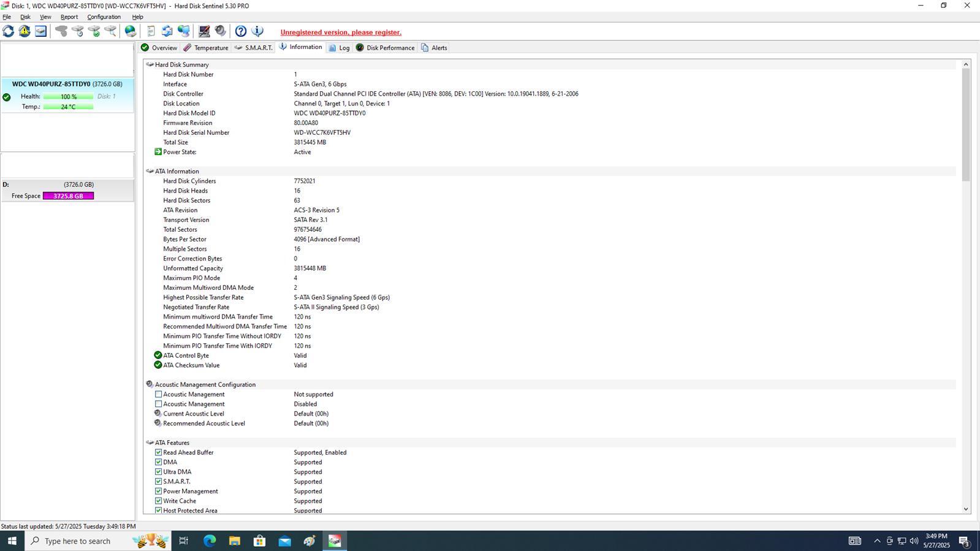Image resolution: width=980 pixels, height=551 pixels.
Task: Click the status bar last updated text
Action: 68,526
